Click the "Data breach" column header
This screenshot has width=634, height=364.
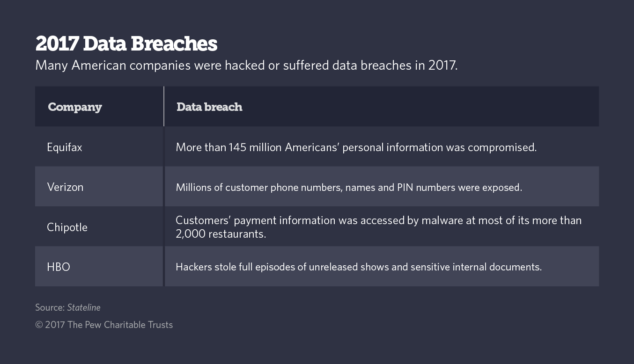[x=209, y=107]
